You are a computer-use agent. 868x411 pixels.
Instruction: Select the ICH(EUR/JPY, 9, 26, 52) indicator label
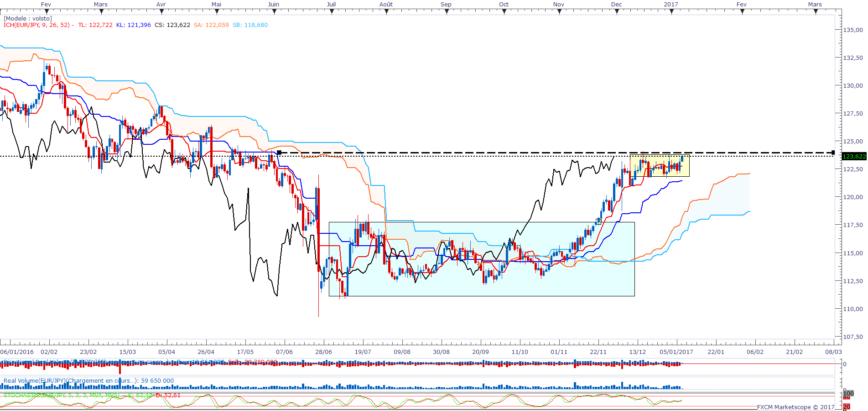tap(37, 25)
